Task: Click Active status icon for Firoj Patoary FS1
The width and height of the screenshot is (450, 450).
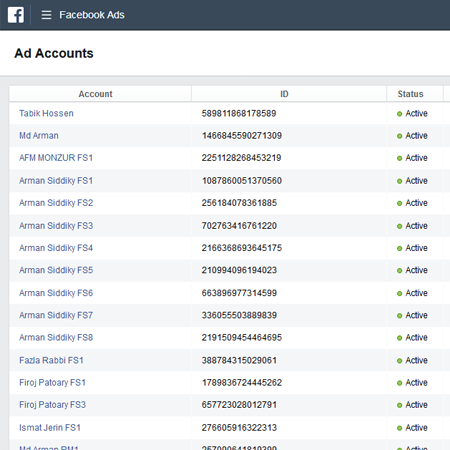Action: pos(399,383)
